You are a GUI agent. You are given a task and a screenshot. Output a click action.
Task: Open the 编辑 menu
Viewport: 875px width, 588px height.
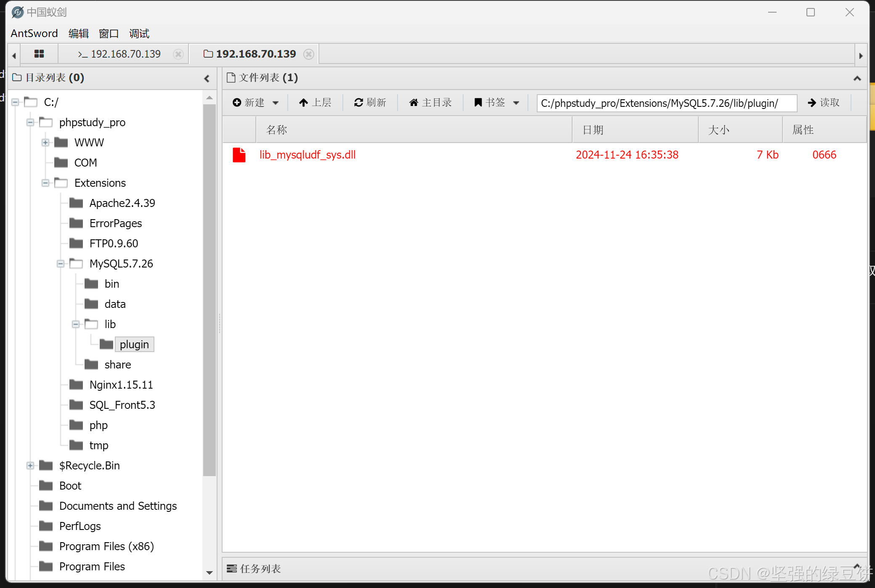pyautogui.click(x=78, y=33)
